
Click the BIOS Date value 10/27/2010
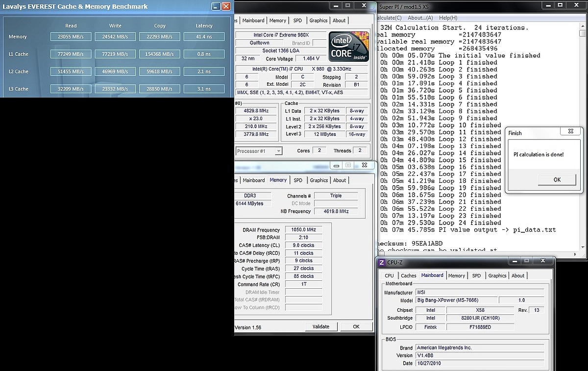(480, 363)
